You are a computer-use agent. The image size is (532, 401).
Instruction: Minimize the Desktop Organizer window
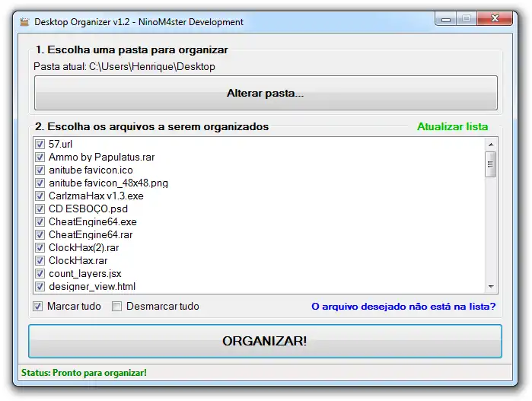tap(446, 19)
